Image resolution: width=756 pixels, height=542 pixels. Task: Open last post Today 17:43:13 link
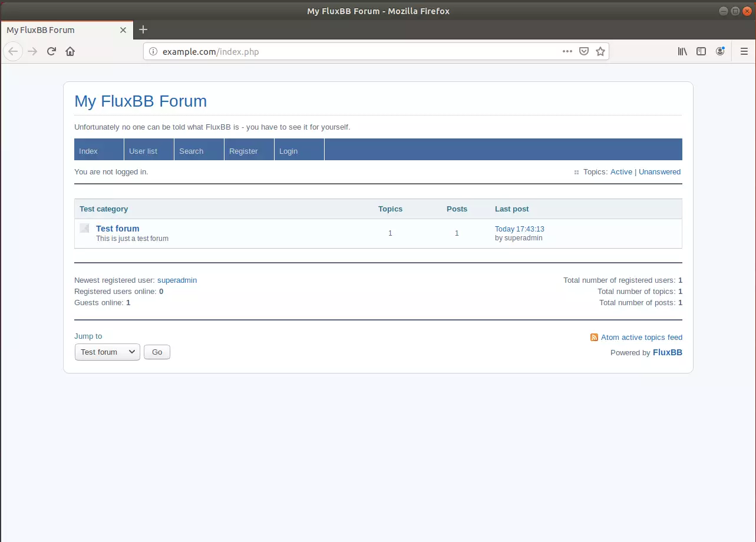[x=520, y=229]
